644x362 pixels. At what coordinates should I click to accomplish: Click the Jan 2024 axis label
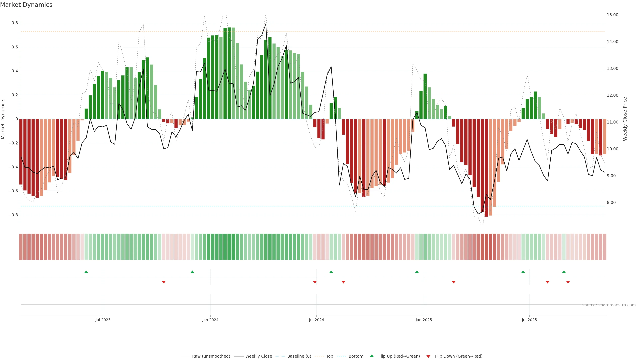tap(210, 320)
